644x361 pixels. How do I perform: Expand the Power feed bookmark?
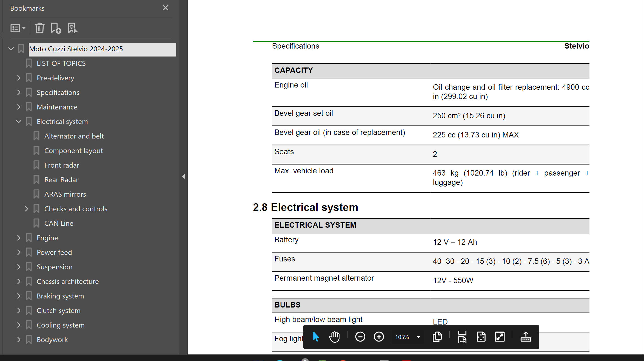click(x=19, y=252)
